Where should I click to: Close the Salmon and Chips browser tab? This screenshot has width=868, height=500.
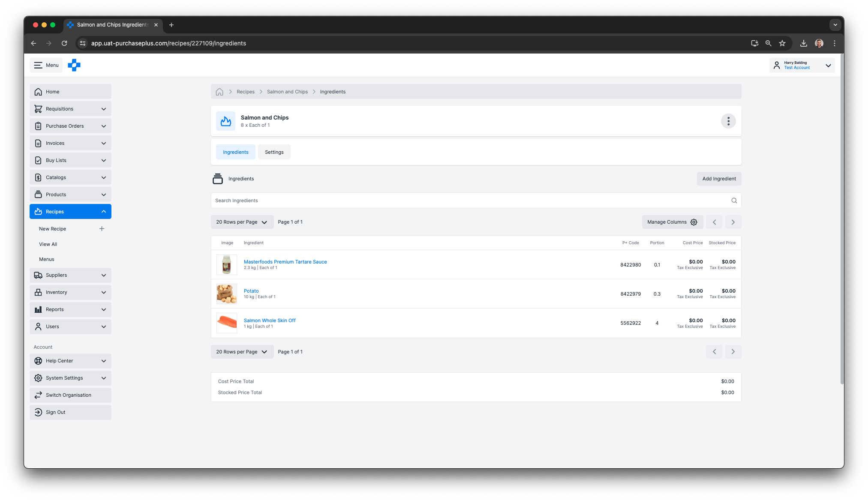click(x=156, y=25)
